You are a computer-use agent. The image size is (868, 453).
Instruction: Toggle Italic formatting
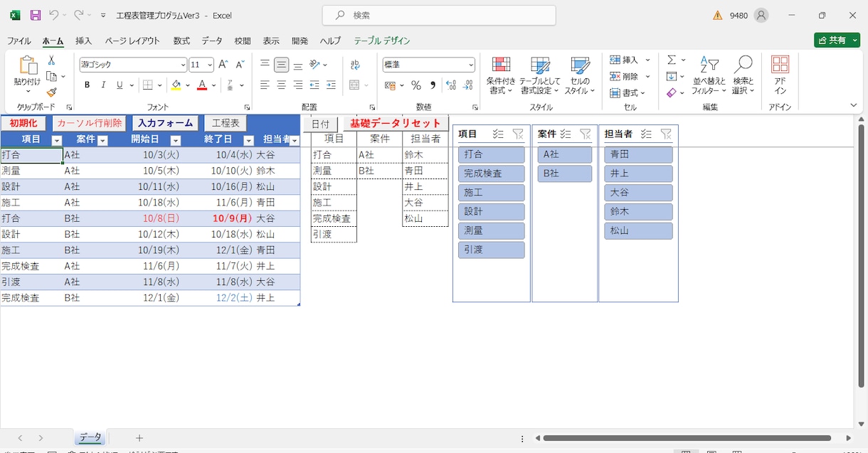coord(103,85)
